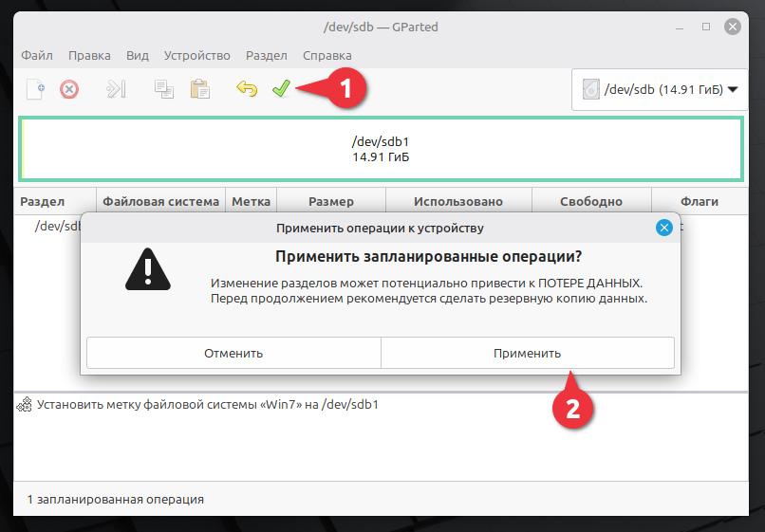Click the Paste partition clipboard icon

[x=200, y=89]
